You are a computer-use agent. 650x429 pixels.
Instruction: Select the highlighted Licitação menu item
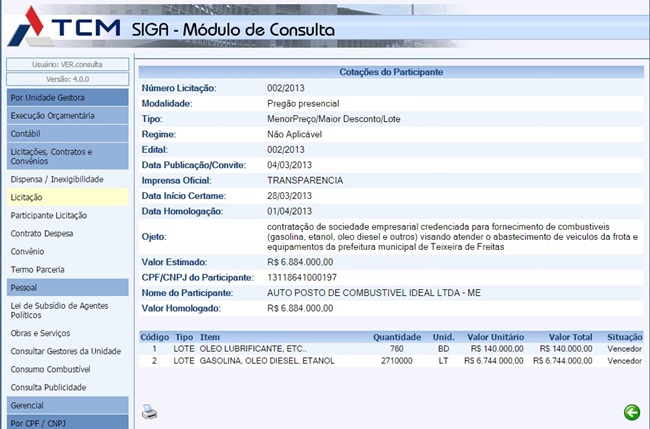click(x=68, y=197)
